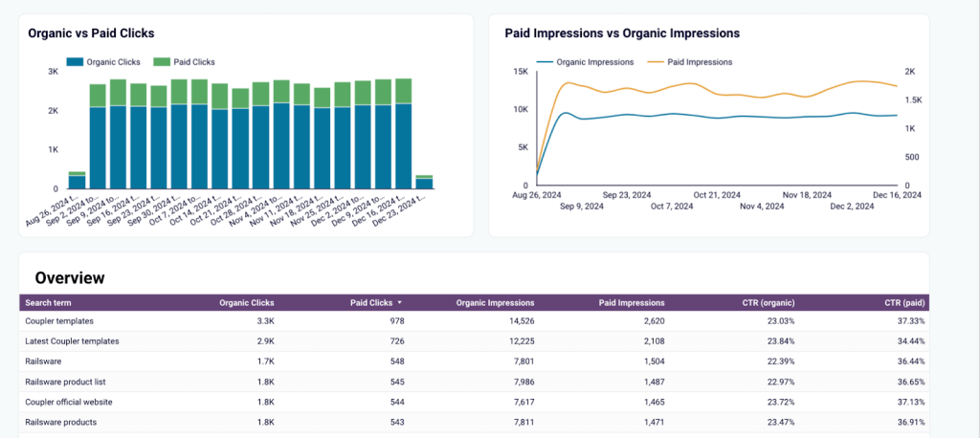Click the '544' paid clicks value

coord(397,403)
